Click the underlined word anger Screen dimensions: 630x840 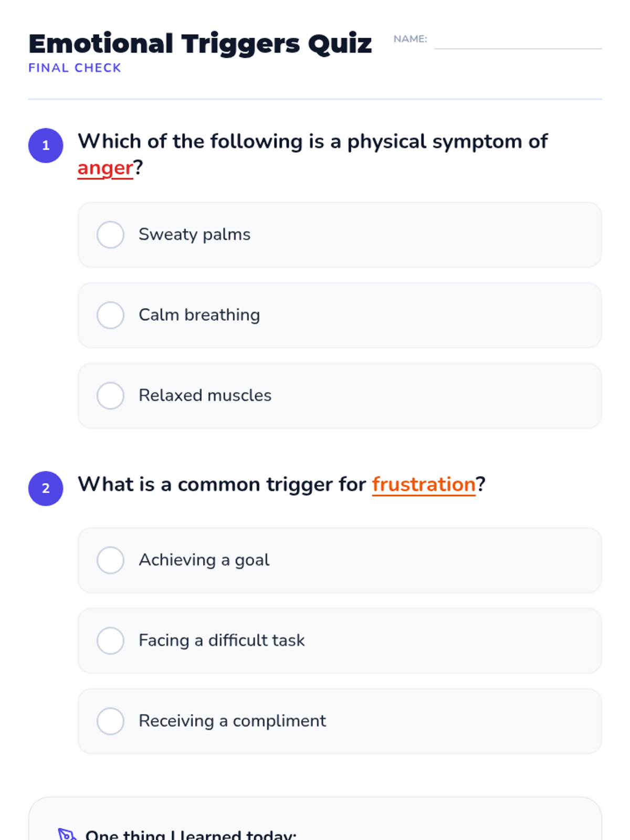[105, 168]
